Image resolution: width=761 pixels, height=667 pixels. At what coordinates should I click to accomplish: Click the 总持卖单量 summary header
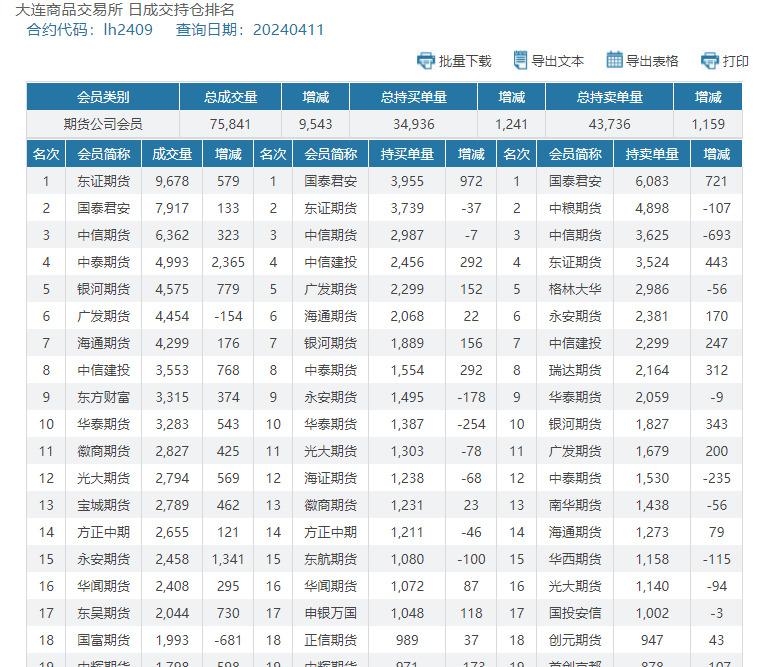609,97
